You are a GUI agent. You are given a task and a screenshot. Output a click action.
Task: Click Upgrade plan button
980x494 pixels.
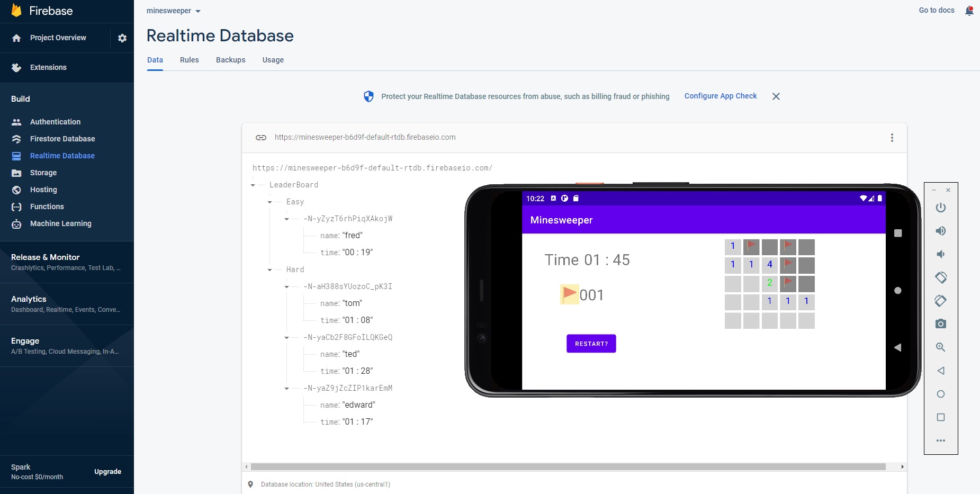tap(107, 472)
